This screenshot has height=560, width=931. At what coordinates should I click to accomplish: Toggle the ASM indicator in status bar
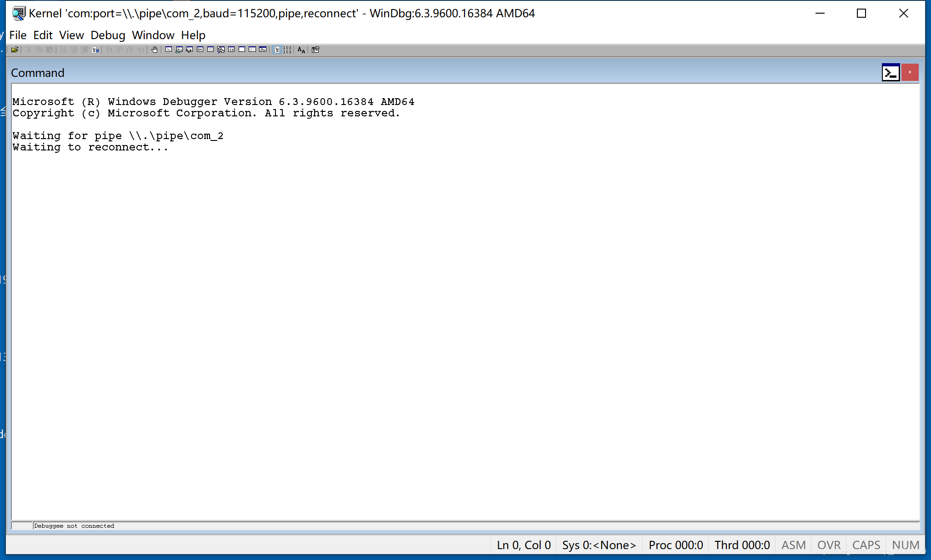[x=793, y=545]
